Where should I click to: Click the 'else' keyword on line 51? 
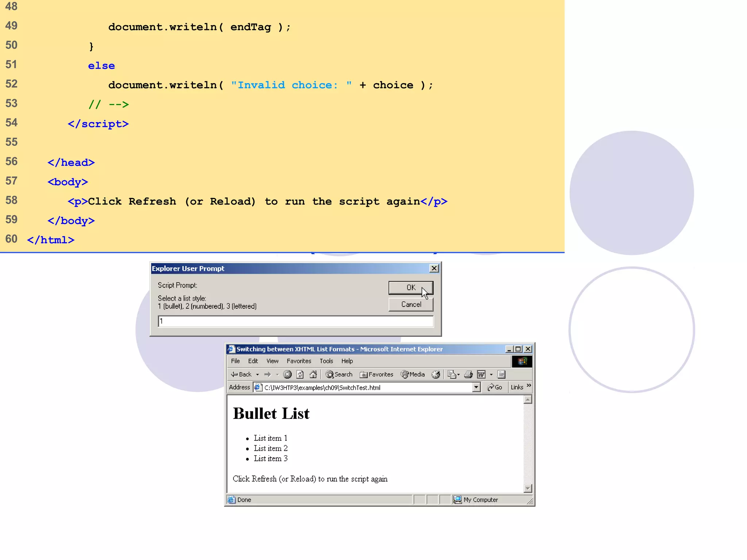pyautogui.click(x=101, y=66)
